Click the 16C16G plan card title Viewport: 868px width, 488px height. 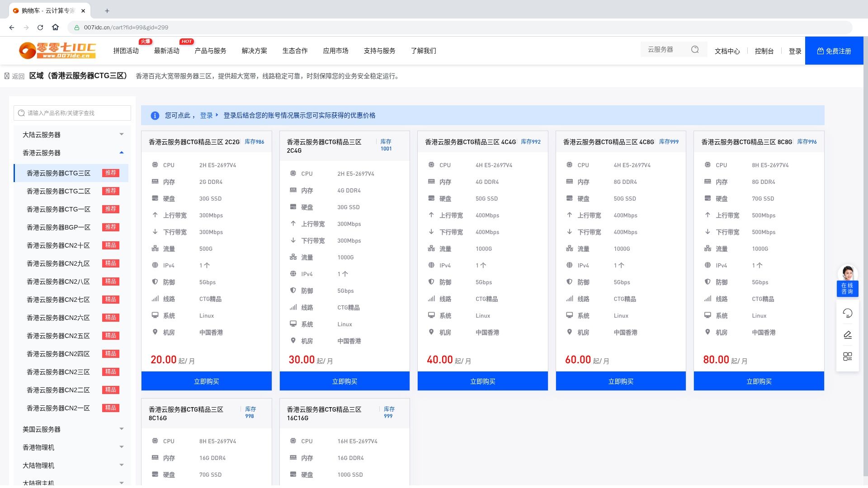[324, 413]
